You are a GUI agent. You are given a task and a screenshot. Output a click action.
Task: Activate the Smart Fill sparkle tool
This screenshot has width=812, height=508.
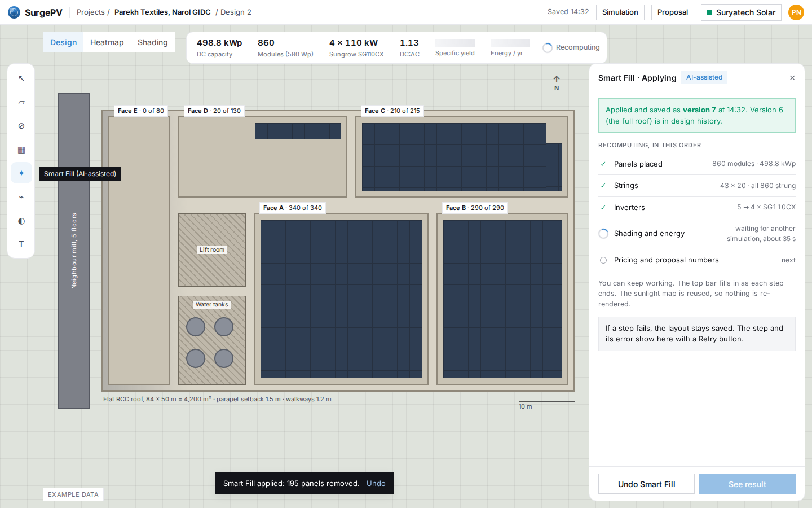(21, 173)
